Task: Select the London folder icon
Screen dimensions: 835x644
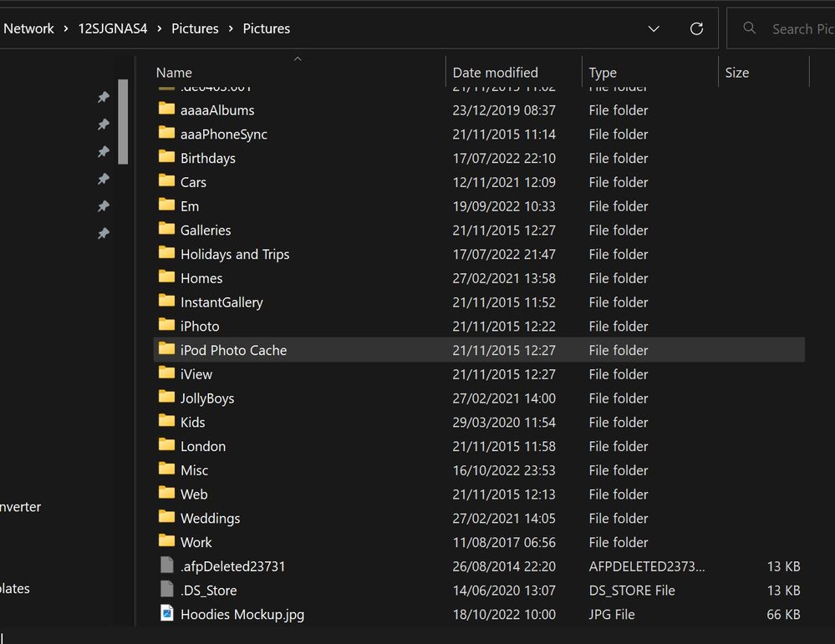Action: tap(166, 445)
